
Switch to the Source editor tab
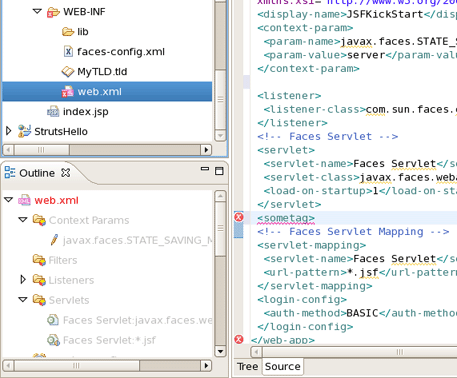coord(283,366)
